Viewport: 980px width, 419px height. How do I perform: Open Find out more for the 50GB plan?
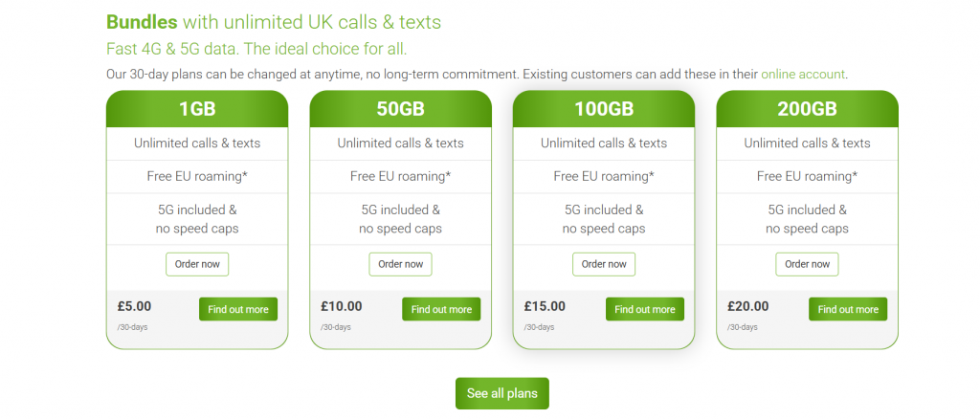coord(441,309)
